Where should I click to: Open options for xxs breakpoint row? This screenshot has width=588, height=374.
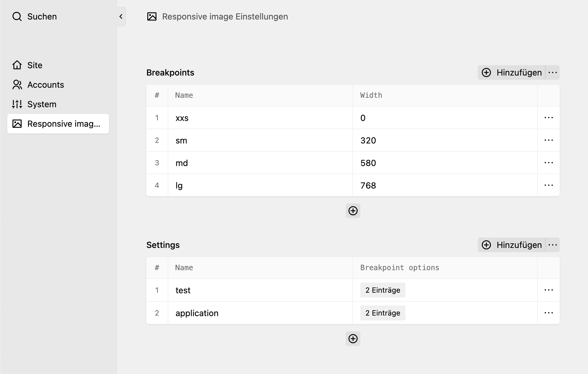pyautogui.click(x=548, y=118)
